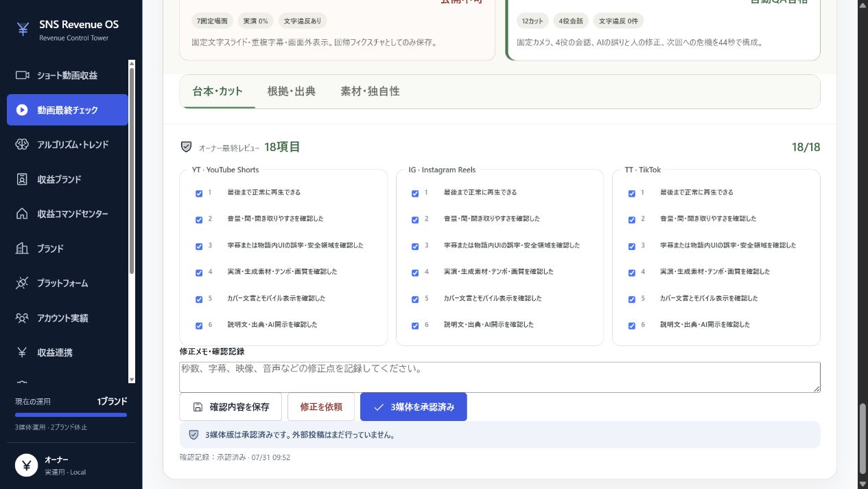Open アルゴリズム・トレンド in the sidebar
The width and height of the screenshot is (868, 489).
[x=67, y=144]
